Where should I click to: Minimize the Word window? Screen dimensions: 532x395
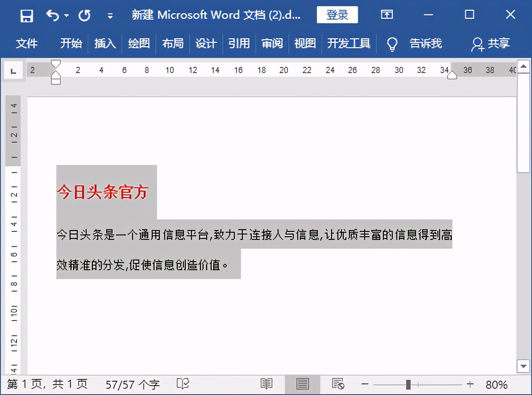click(x=428, y=15)
